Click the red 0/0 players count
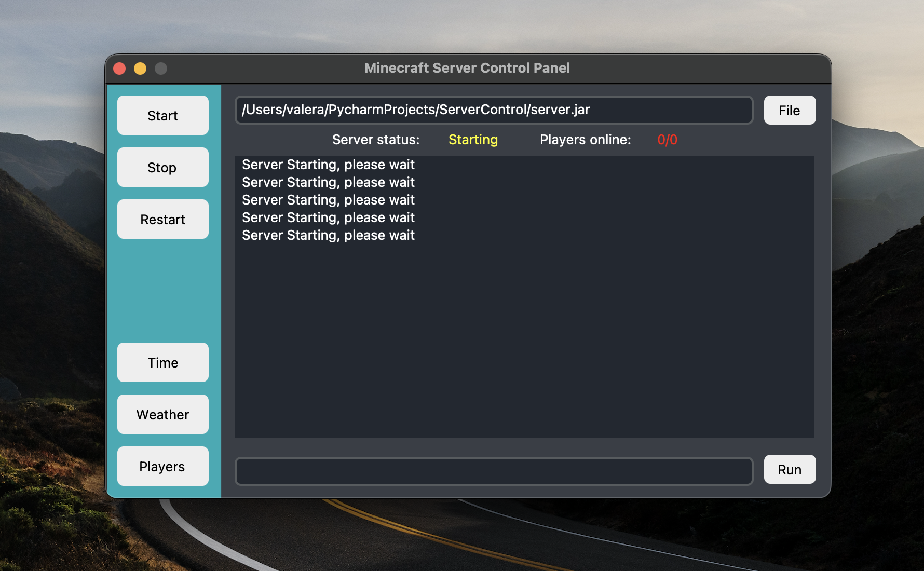924x571 pixels. click(x=667, y=140)
